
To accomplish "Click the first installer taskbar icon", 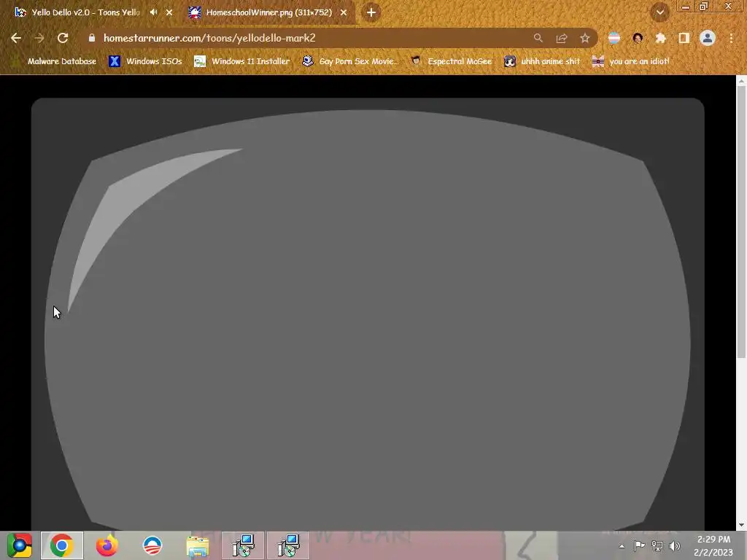I will point(243,545).
